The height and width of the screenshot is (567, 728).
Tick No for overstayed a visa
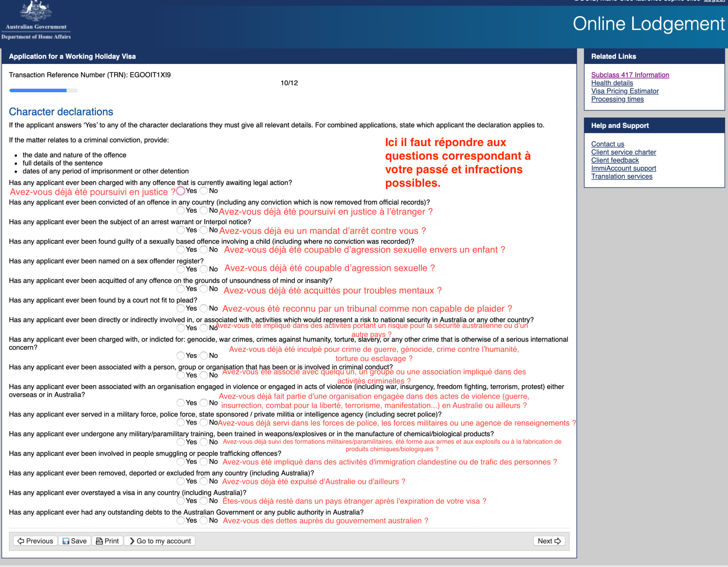coord(204,501)
